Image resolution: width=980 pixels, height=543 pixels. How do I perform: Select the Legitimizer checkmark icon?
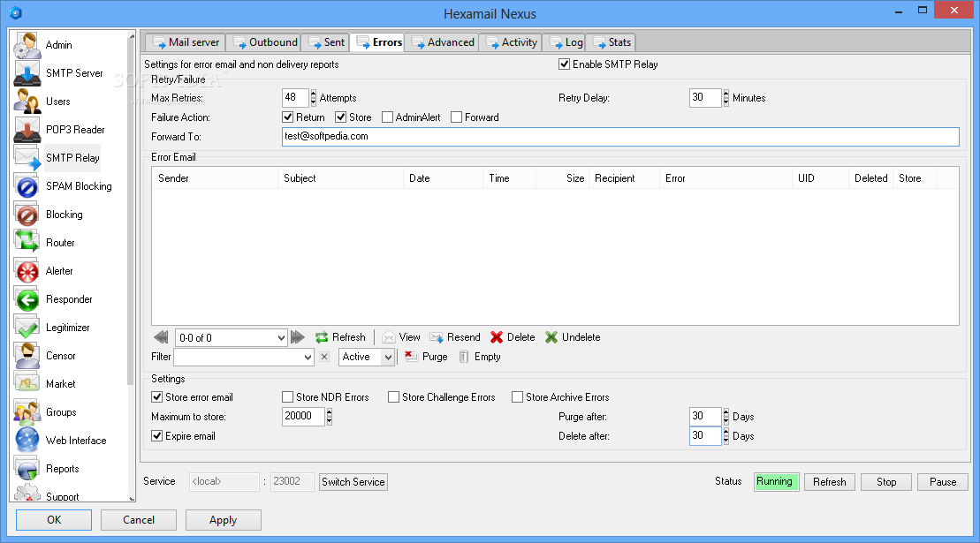[27, 327]
